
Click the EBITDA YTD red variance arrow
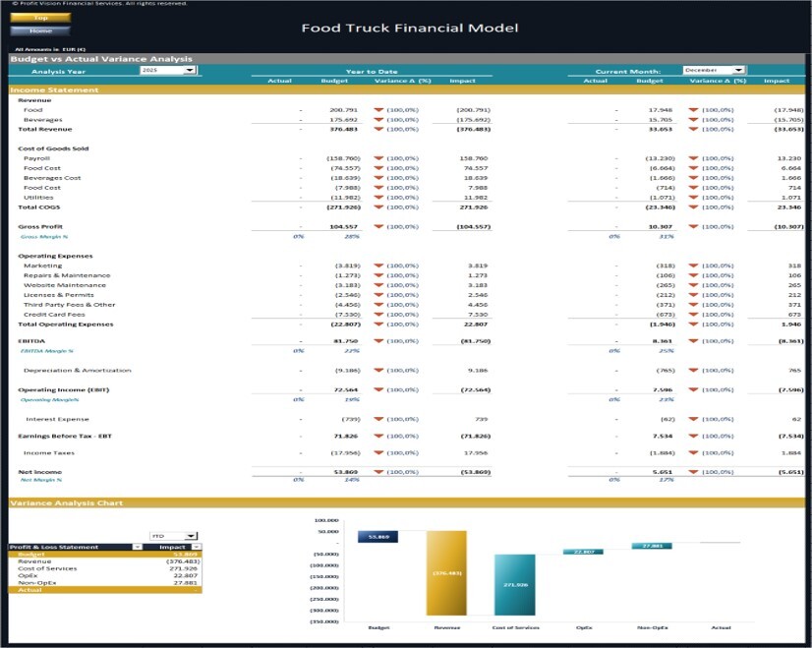click(378, 341)
